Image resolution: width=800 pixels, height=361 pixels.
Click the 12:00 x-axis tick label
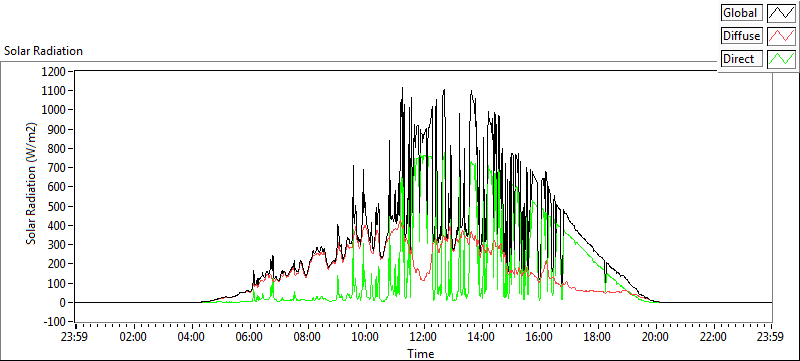tap(424, 337)
